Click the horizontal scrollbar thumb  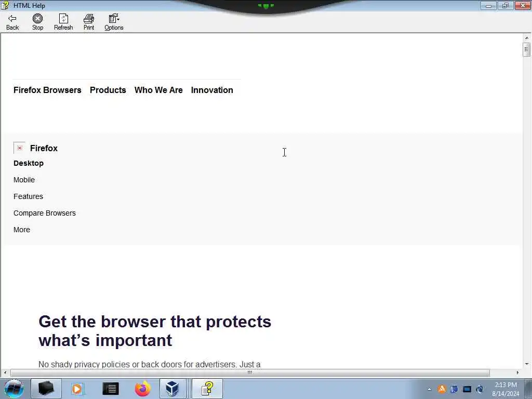coord(250,373)
